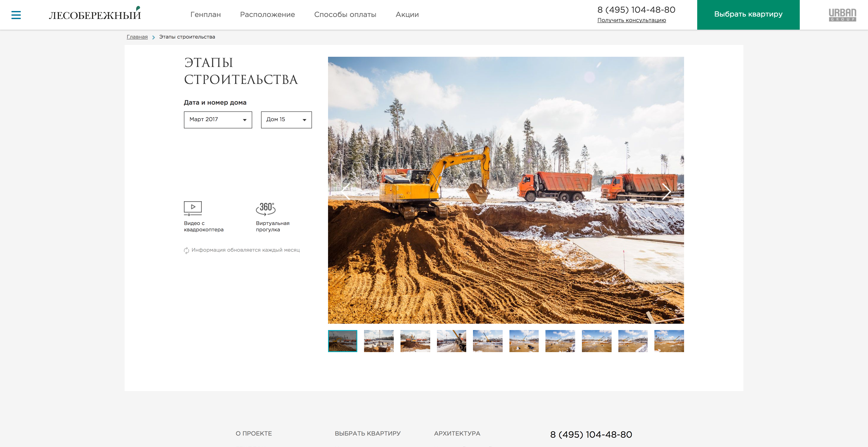
Task: Expand the Март 2017 date dropdown
Action: (218, 119)
